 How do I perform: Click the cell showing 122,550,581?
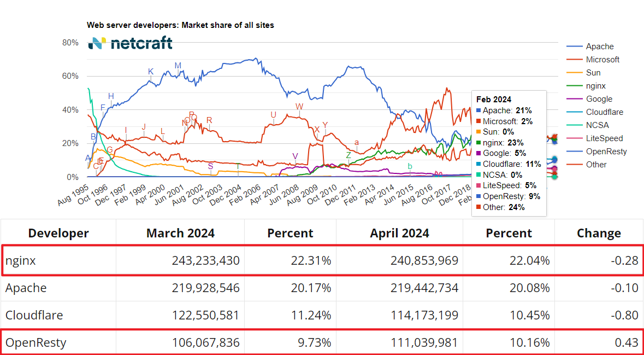tap(180, 316)
